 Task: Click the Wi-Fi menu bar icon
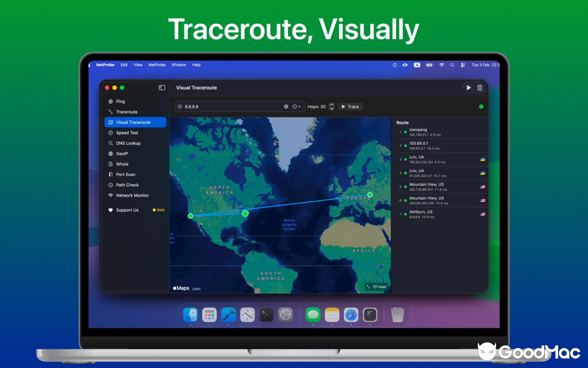click(441, 65)
